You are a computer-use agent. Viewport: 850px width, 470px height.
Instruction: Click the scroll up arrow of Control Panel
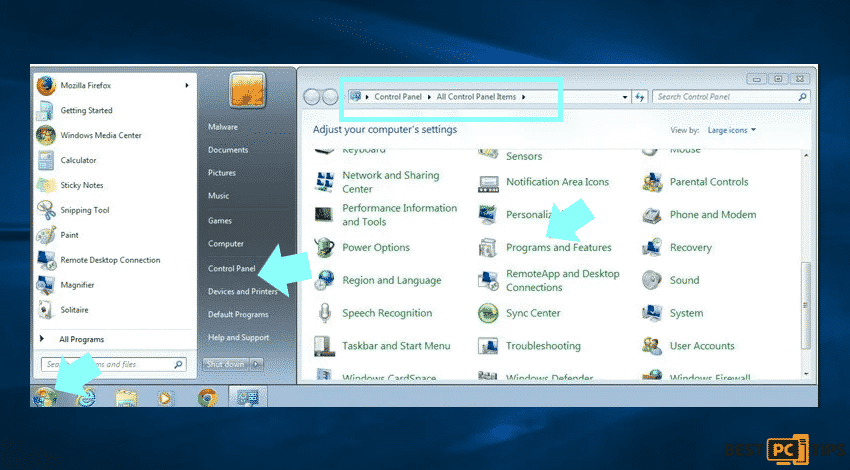(x=806, y=156)
